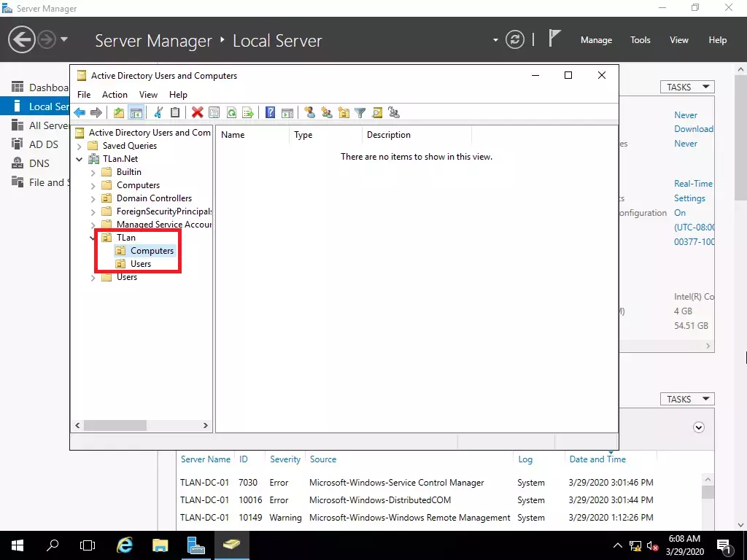Expand the Domain Controllers node
Viewport: 747px width, 560px height.
[93, 198]
